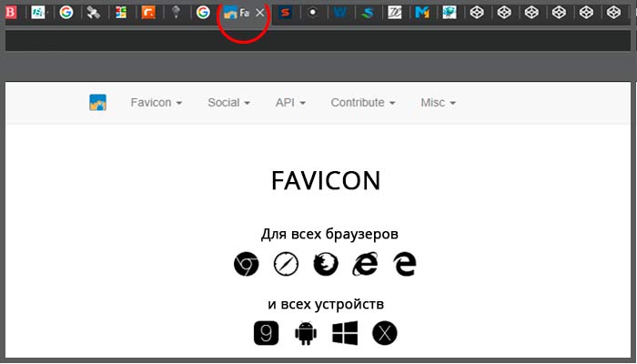Click the Firefox browser icon
Image resolution: width=637 pixels, height=364 pixels.
click(x=326, y=264)
